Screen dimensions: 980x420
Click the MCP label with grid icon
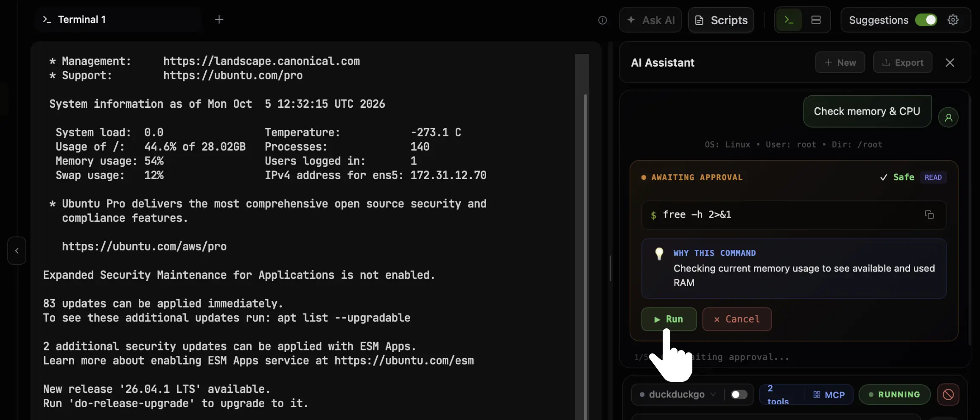pyautogui.click(x=829, y=395)
